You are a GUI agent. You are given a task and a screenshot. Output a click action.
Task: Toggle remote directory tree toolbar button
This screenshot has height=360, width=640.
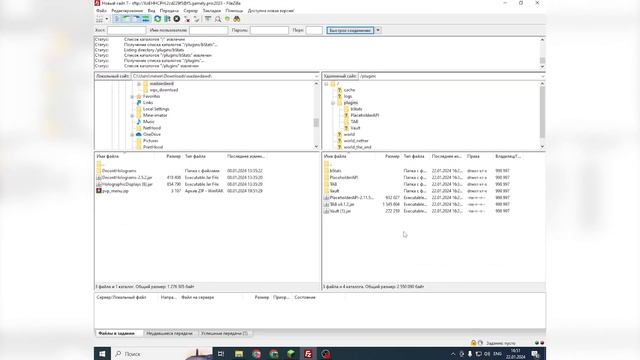[136, 19]
